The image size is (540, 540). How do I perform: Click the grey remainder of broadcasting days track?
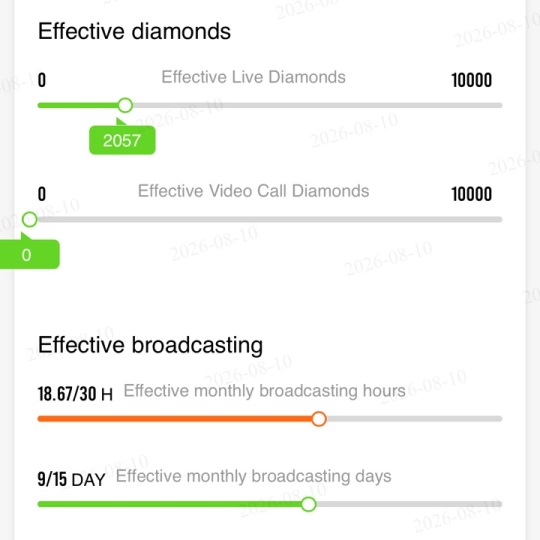tap(409, 504)
